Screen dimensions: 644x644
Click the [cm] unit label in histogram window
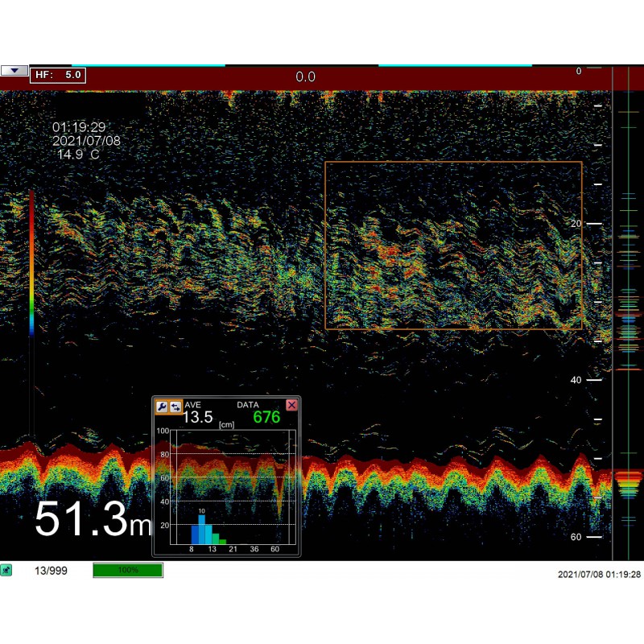tap(226, 425)
